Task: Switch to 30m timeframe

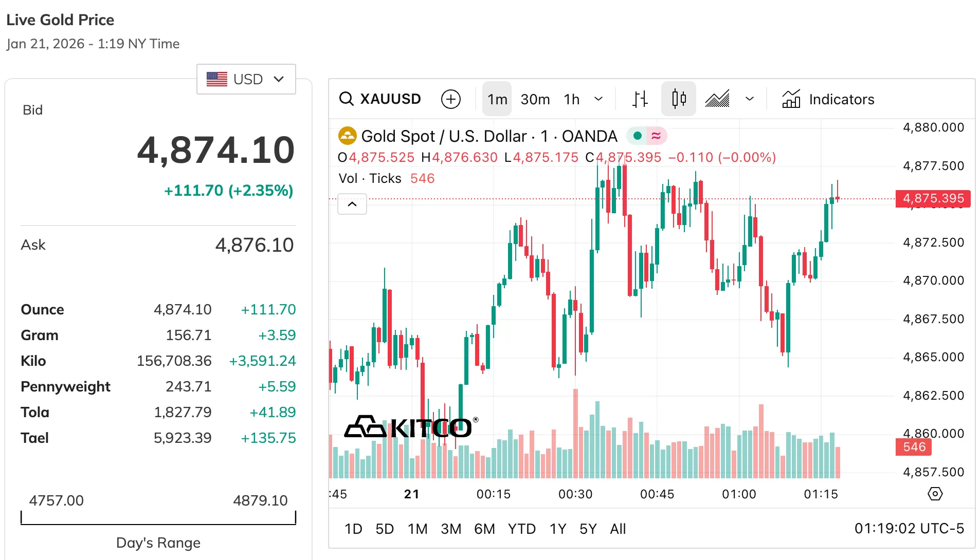Action: click(535, 99)
